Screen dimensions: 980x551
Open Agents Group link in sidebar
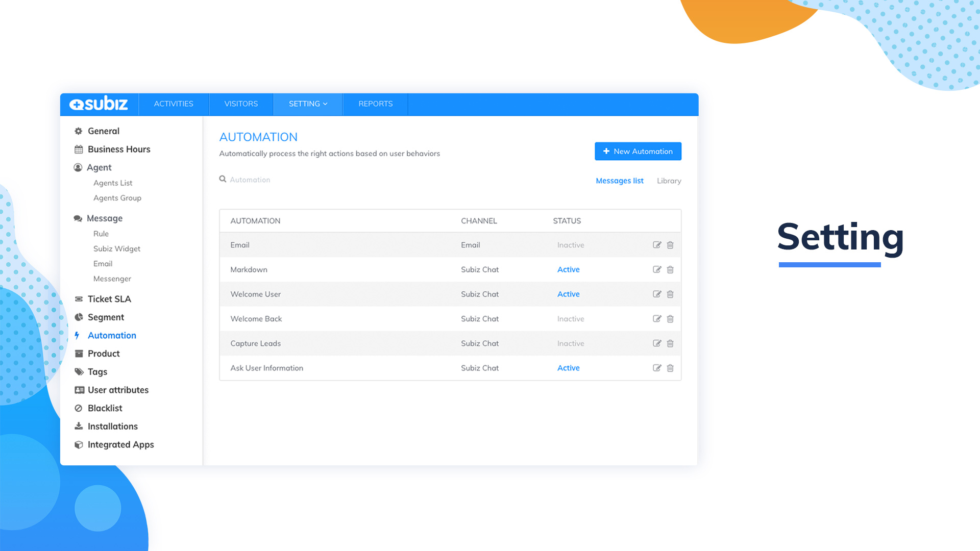(117, 198)
